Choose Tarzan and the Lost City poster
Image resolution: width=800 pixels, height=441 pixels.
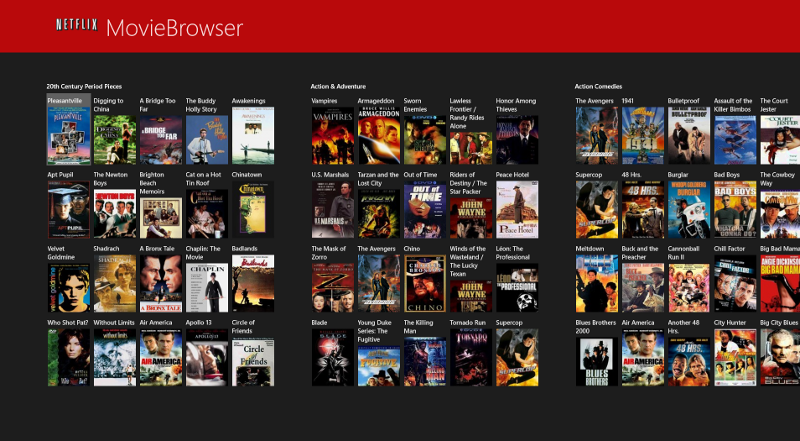[x=379, y=213]
